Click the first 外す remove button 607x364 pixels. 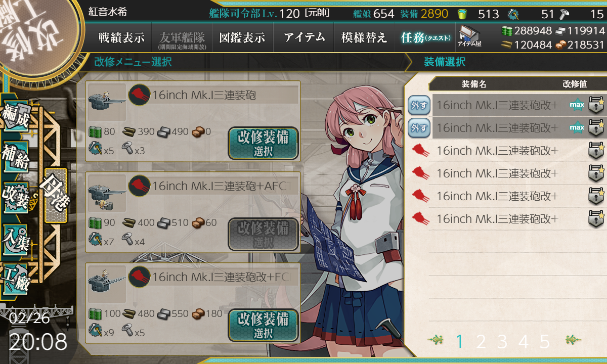tap(419, 105)
